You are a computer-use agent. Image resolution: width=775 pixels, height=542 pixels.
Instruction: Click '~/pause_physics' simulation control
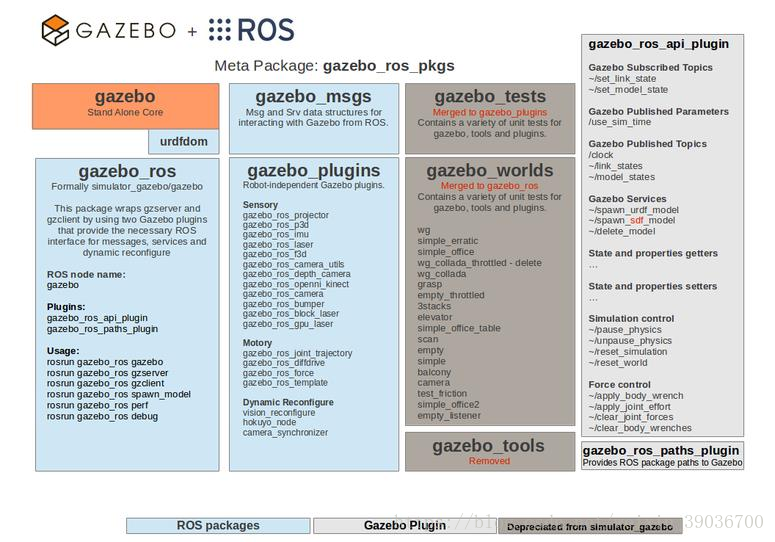click(x=625, y=330)
